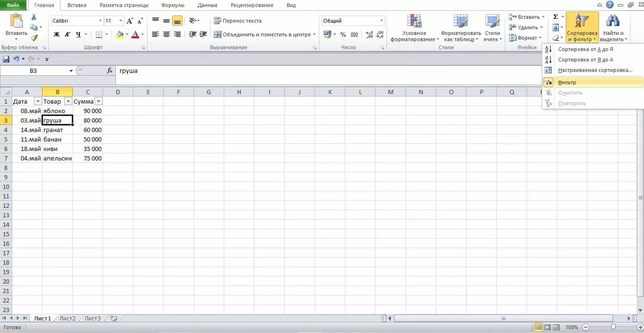The image size is (644, 333).
Task: Click the AutoSum sigma icon
Action: (555, 17)
